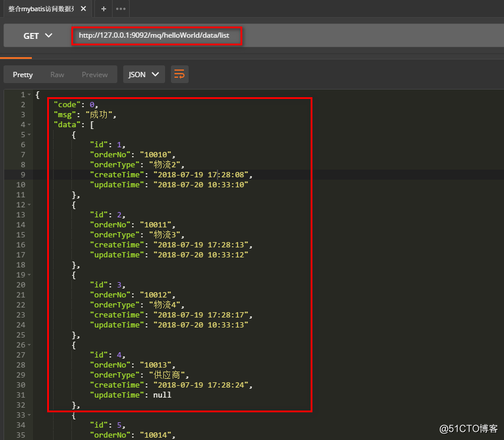504x440 pixels.
Task: Collapse the object at line 12
Action: tap(29, 204)
